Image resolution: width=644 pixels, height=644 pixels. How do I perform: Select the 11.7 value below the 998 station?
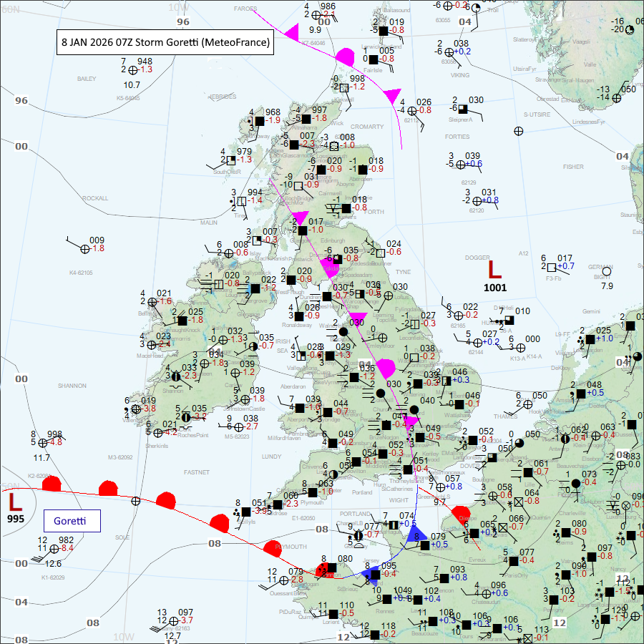(x=42, y=457)
